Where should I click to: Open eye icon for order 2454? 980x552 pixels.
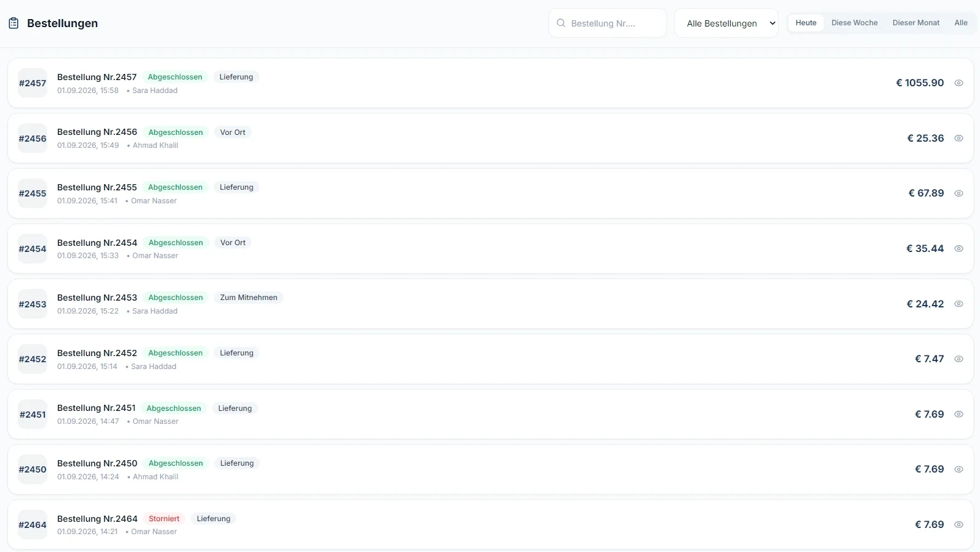pyautogui.click(x=958, y=249)
